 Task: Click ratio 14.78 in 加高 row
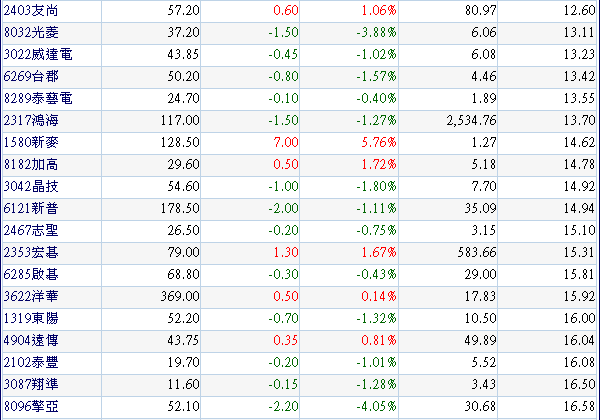(x=579, y=164)
